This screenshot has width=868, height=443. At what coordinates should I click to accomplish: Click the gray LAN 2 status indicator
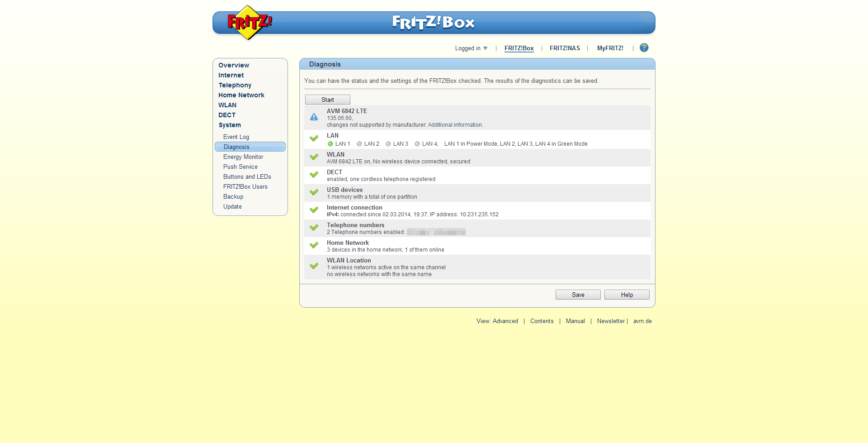tap(359, 144)
